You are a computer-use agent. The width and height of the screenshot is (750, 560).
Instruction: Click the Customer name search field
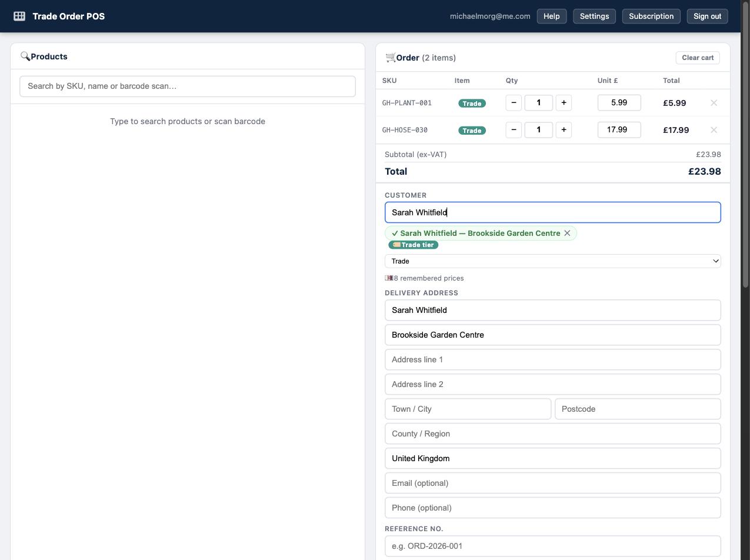(x=553, y=212)
